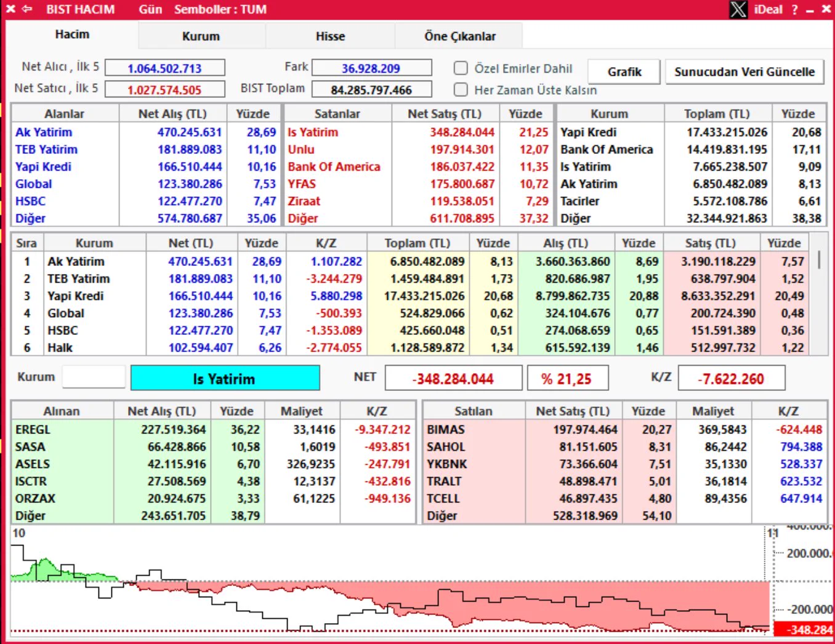Click the Net Satıcı İlk 5 value field
The height and width of the screenshot is (644, 835).
point(164,89)
